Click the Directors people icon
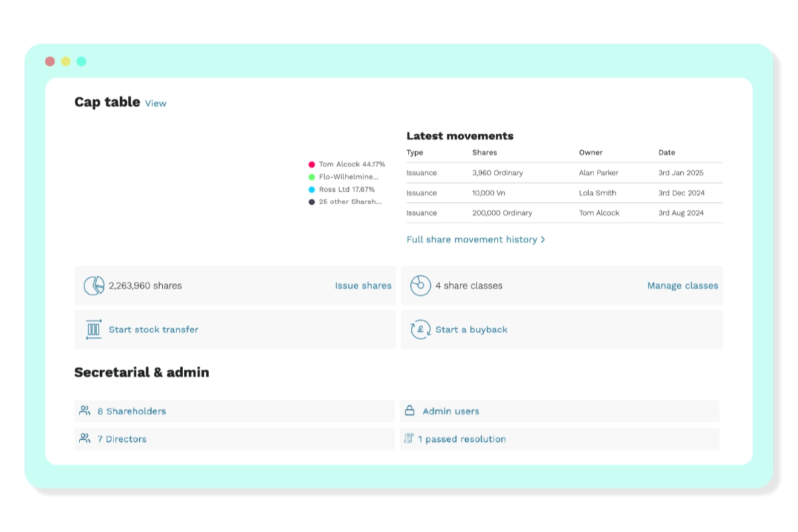The width and height of the screenshot is (798, 532). point(84,438)
